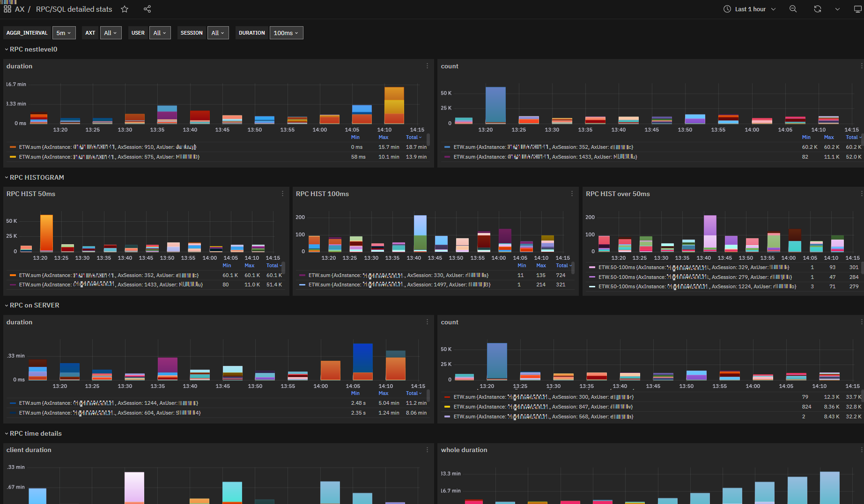Click tall orange 13:20 bar in HIST 50ms
864x504 pixels.
click(x=46, y=233)
